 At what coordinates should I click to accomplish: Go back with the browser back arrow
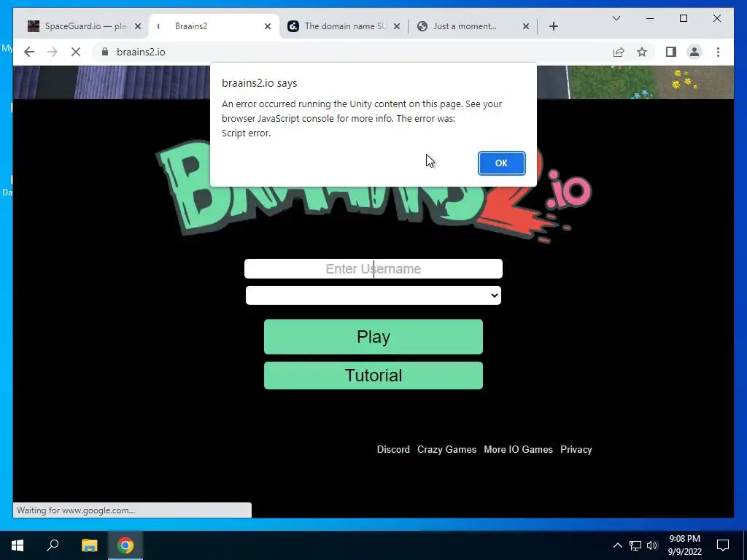(29, 52)
